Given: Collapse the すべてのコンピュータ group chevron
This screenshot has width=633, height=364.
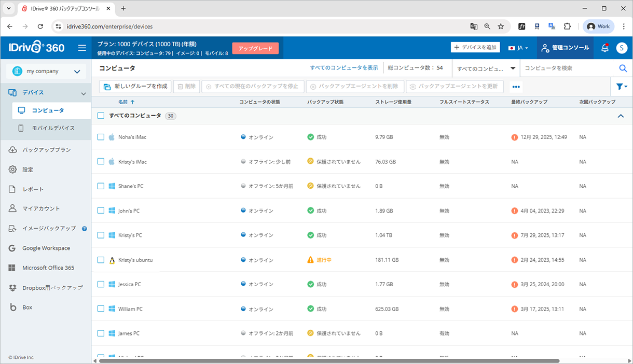Looking at the screenshot, I should tap(621, 116).
